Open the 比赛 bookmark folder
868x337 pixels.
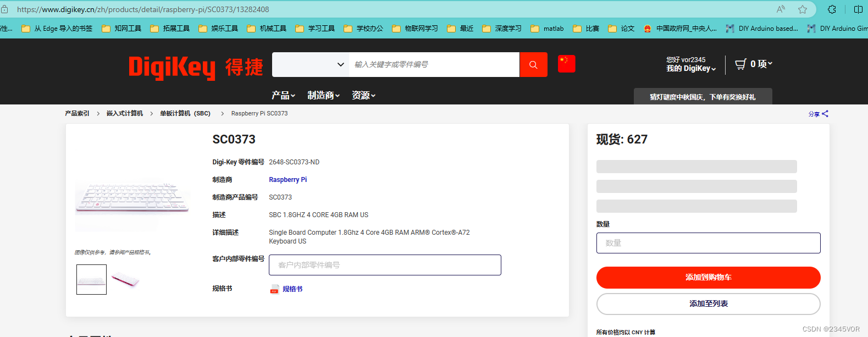pyautogui.click(x=586, y=29)
